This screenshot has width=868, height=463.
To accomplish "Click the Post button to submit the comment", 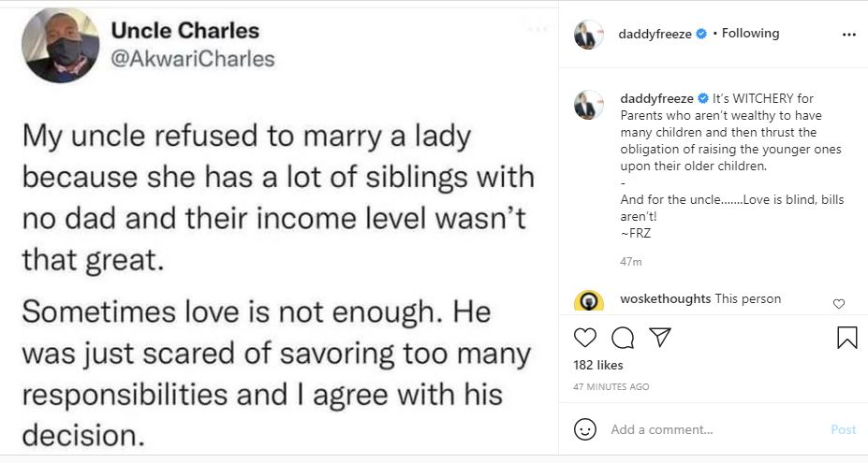I will tap(843, 429).
